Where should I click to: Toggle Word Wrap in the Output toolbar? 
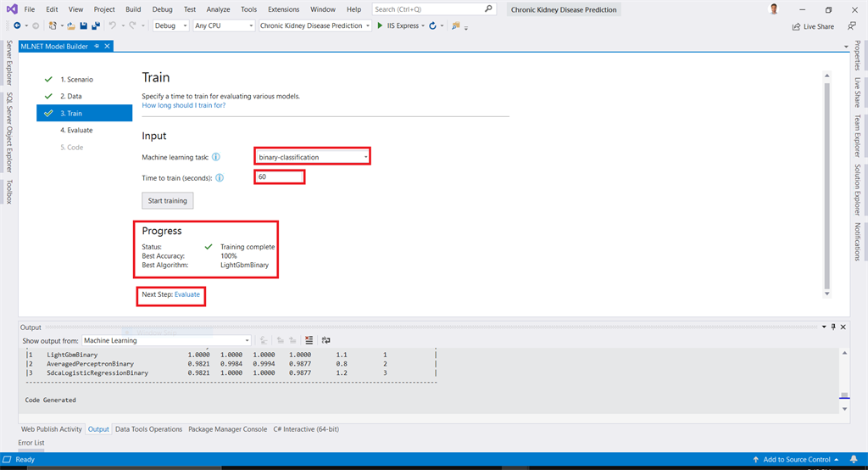tap(326, 340)
